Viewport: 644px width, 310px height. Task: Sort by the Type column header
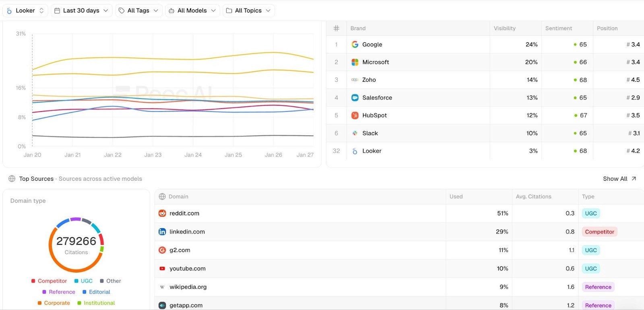tap(588, 196)
